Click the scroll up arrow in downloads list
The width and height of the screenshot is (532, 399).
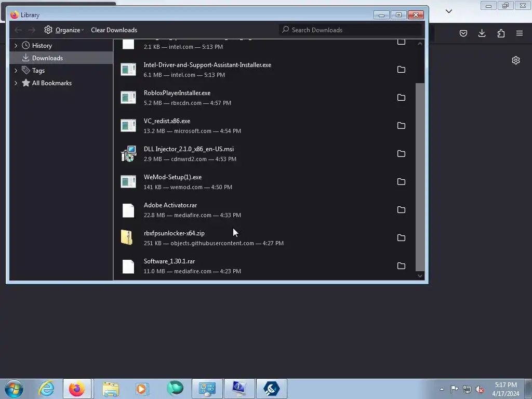point(420,44)
